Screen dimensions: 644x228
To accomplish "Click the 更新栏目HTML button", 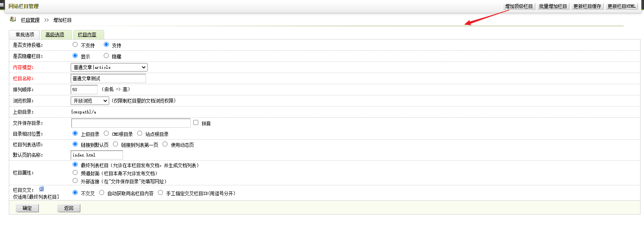I will pos(621,6).
